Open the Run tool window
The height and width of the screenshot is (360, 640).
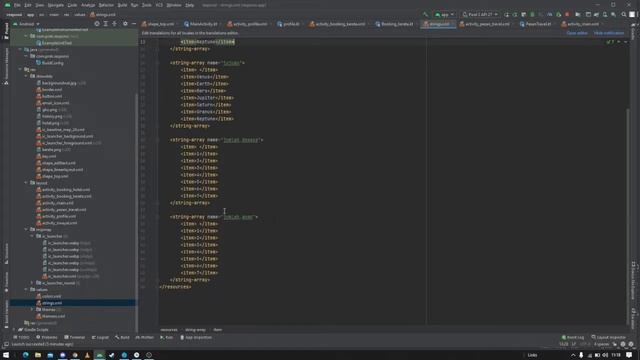[x=167, y=337]
